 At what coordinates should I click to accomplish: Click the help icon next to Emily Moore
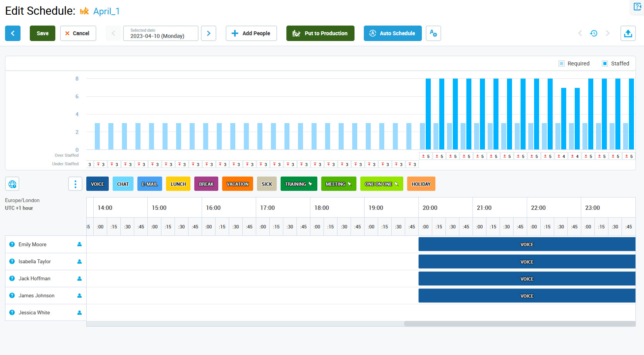(12, 244)
